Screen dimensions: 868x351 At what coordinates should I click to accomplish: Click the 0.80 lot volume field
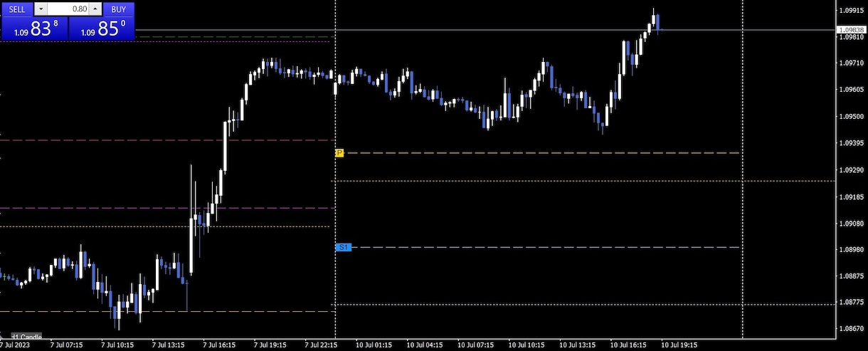(68, 9)
